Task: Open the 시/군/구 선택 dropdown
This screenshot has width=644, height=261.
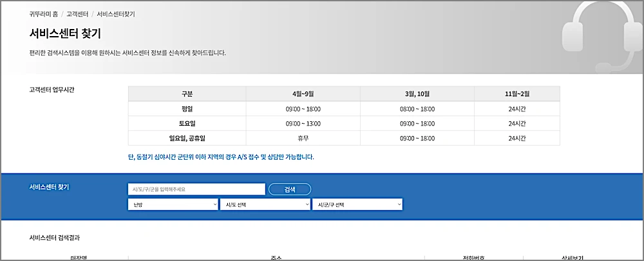Action: pyautogui.click(x=357, y=205)
